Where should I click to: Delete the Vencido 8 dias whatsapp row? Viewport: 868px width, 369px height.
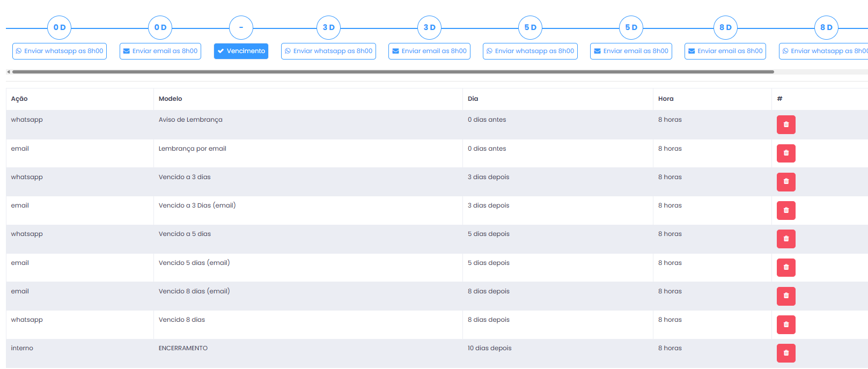point(785,324)
